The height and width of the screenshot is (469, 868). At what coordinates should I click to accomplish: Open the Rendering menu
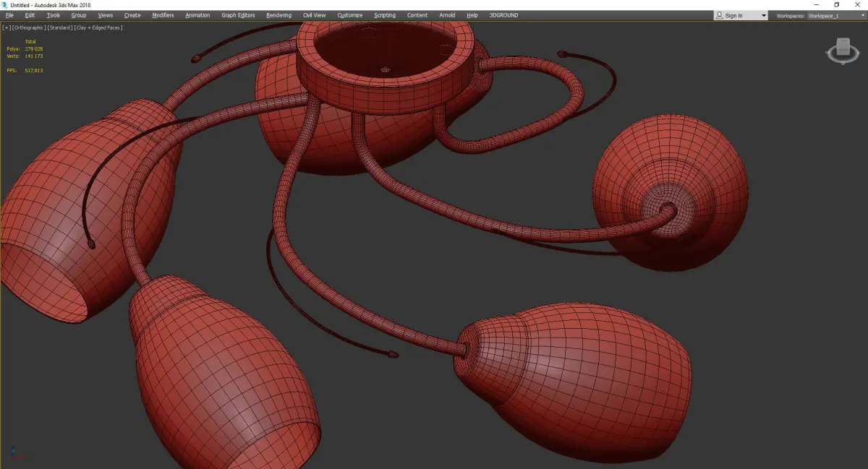278,15
